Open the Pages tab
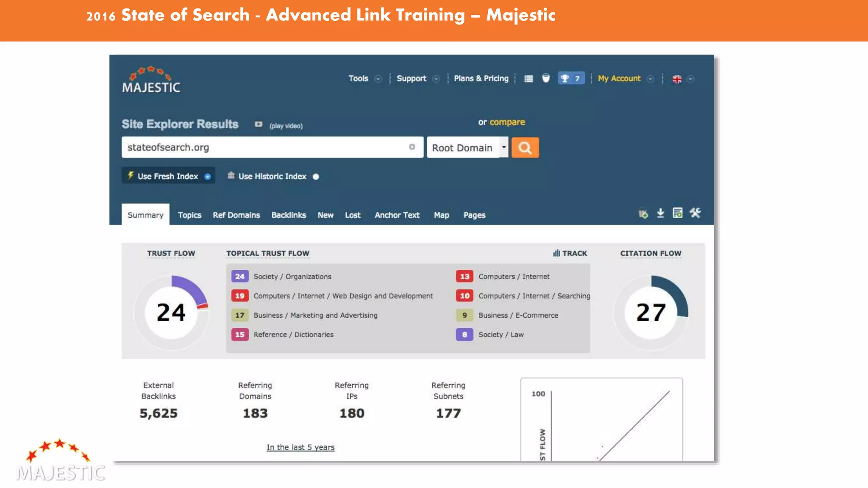This screenshot has width=868, height=488. coord(474,215)
